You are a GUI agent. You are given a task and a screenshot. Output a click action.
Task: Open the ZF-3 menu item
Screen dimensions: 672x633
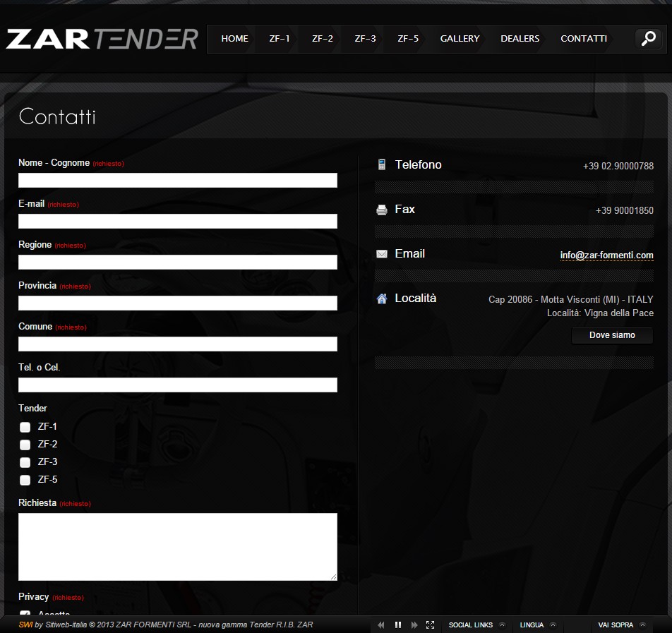(x=365, y=39)
